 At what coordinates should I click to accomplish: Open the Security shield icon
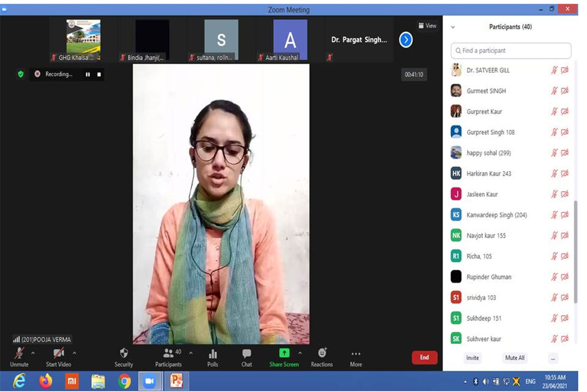[124, 353]
